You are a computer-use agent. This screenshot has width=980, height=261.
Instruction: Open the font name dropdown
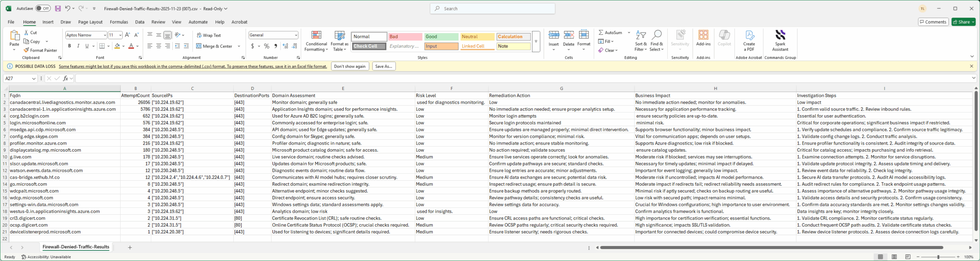click(105, 35)
